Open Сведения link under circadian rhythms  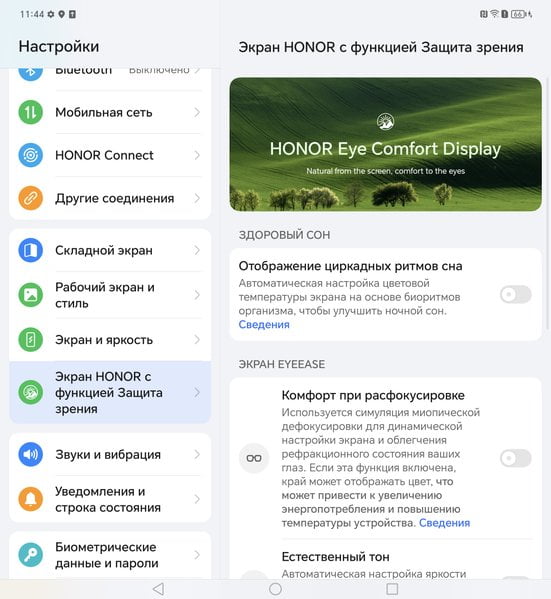click(264, 324)
